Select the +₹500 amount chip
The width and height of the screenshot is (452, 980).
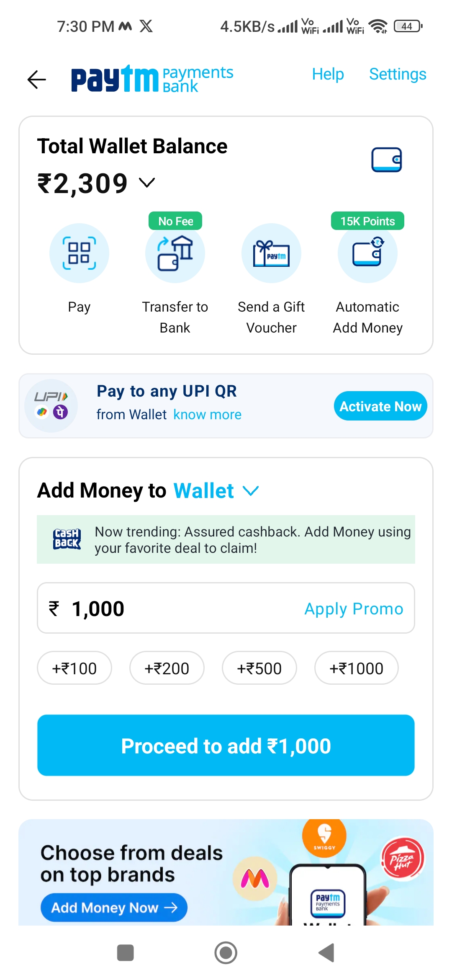point(259,668)
